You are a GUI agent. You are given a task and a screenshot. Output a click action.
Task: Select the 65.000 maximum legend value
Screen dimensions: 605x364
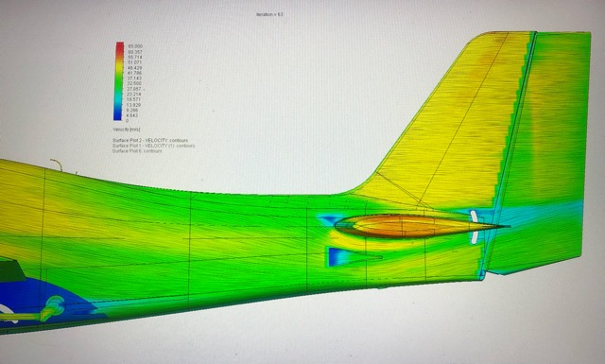pyautogui.click(x=135, y=46)
